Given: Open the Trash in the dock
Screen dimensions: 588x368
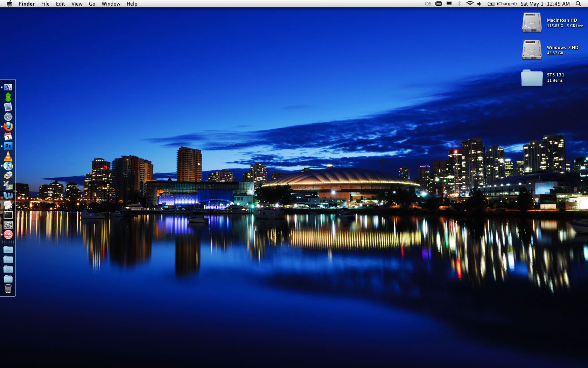Looking at the screenshot, I should 8,289.
